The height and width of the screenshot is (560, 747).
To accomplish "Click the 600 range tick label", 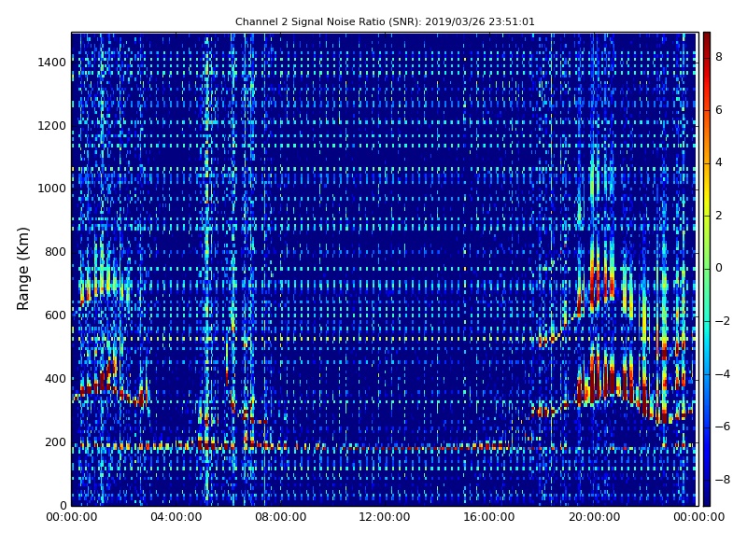I will [x=55, y=315].
